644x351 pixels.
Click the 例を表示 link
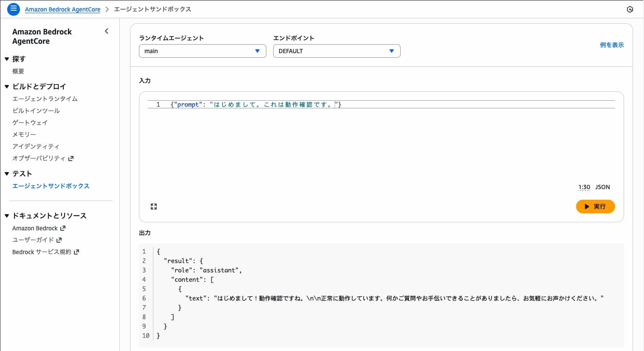[x=612, y=45]
